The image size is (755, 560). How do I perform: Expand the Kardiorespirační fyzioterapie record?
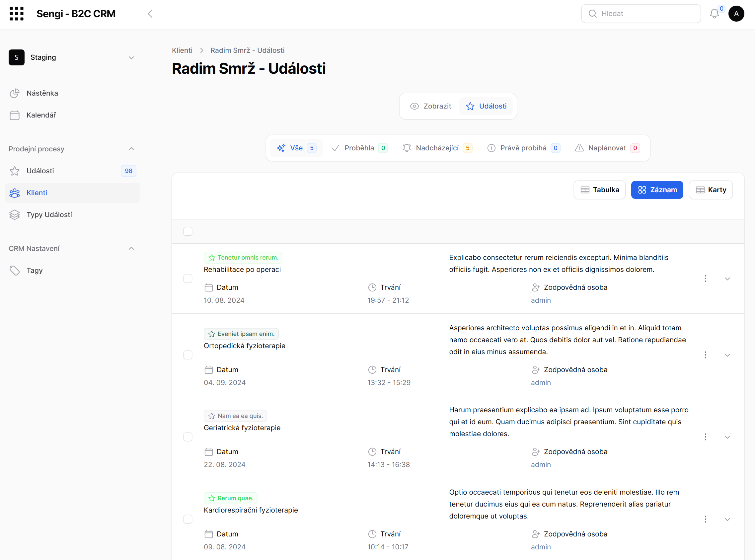click(727, 520)
